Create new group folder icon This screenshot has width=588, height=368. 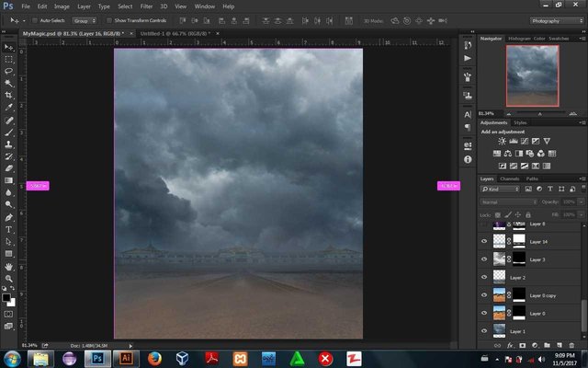click(547, 345)
